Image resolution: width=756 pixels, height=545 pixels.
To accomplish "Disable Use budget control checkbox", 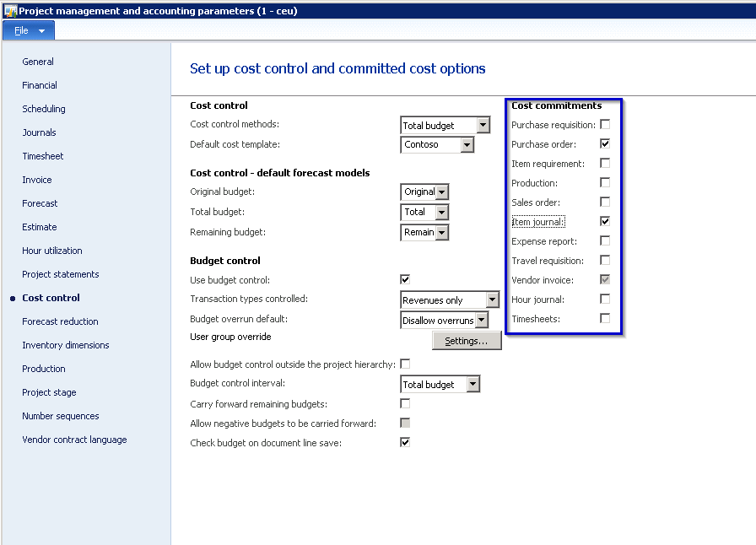I will click(x=405, y=279).
